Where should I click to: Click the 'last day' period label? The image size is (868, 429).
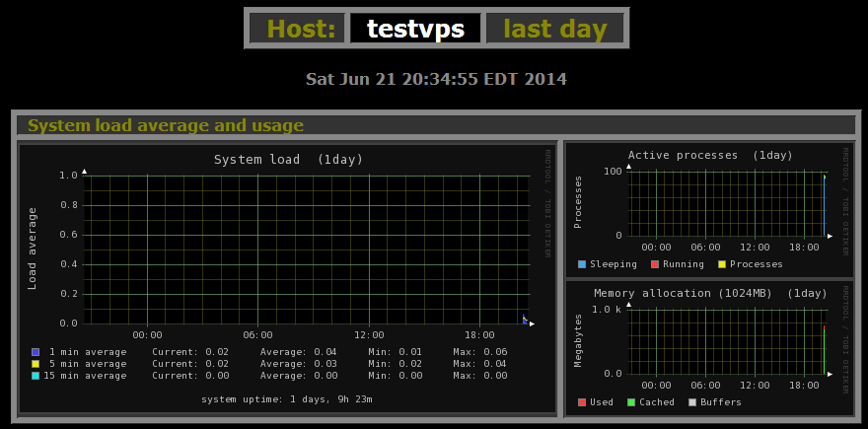(555, 29)
